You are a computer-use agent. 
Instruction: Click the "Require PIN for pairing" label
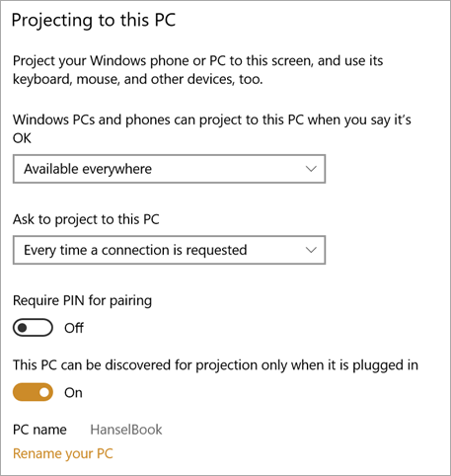(82, 301)
